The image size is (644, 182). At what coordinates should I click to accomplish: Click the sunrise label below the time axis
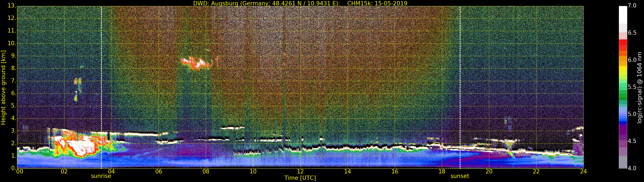pyautogui.click(x=101, y=176)
